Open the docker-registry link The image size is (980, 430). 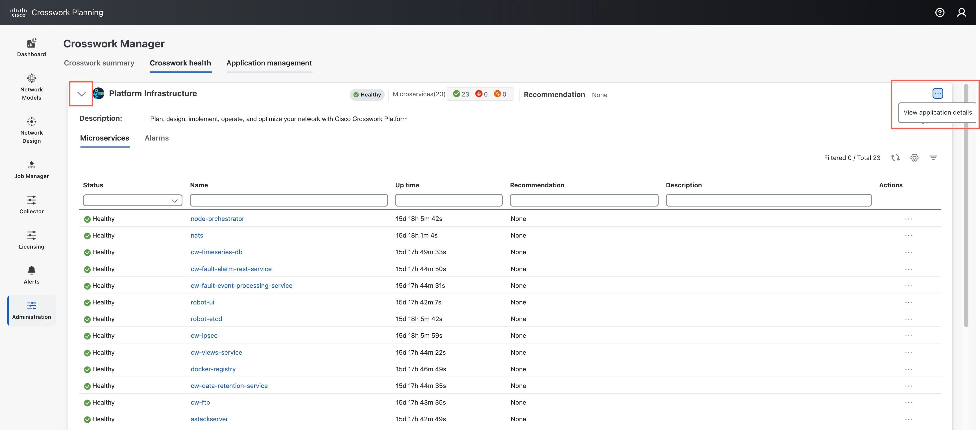click(x=213, y=370)
